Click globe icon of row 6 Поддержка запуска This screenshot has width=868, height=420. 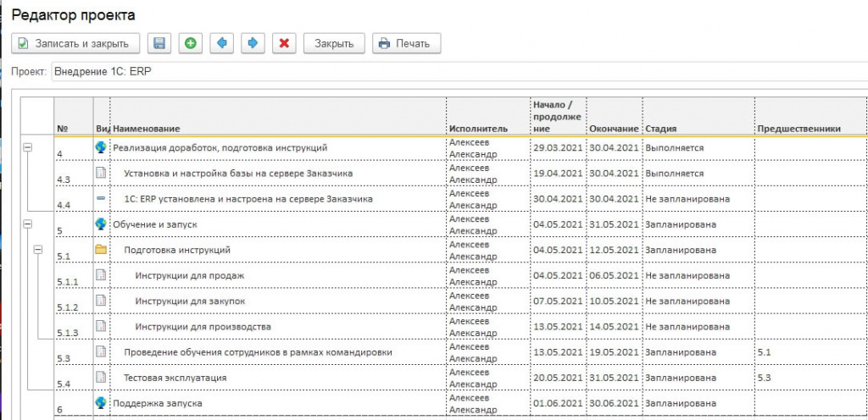coord(101,402)
